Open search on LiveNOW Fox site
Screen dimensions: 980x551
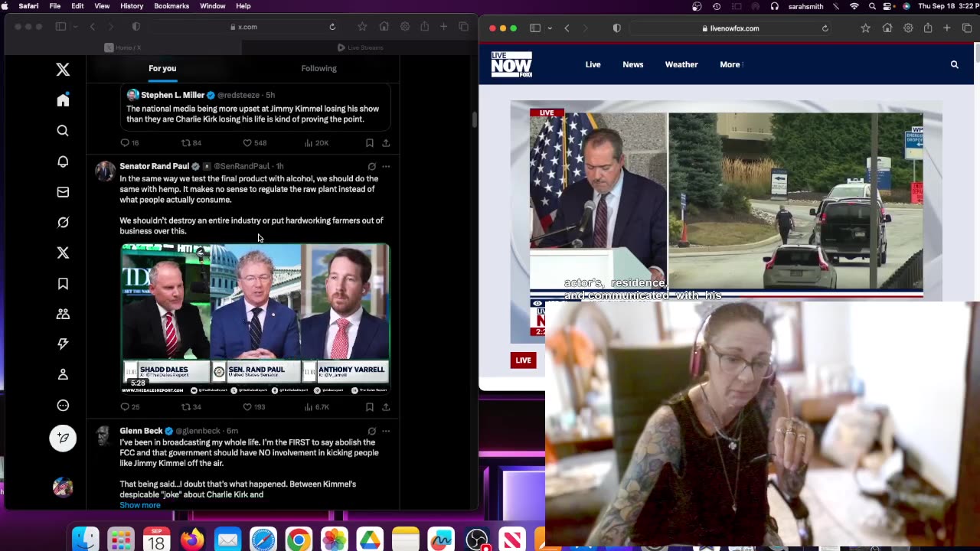[954, 64]
